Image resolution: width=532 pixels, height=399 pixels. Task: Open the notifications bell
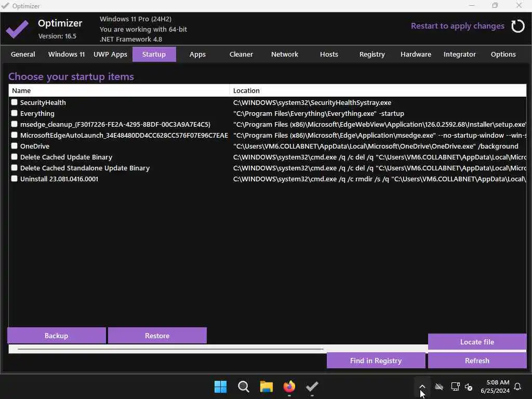[517, 387]
